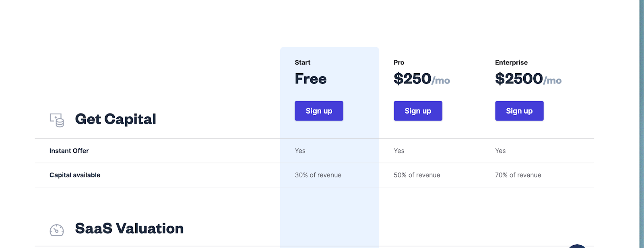Select the Pro plan heading
This screenshot has width=644, height=248.
[x=399, y=62]
